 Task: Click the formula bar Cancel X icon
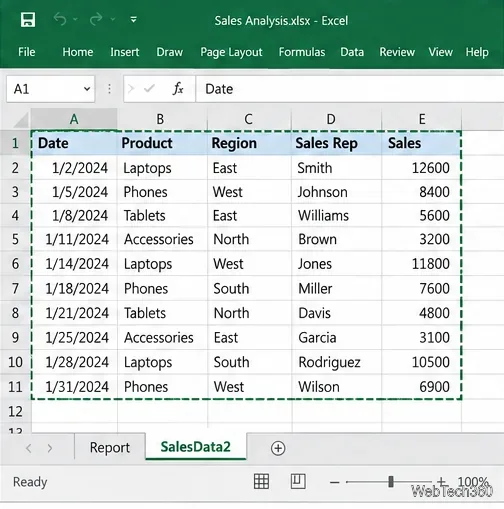pos(131,89)
